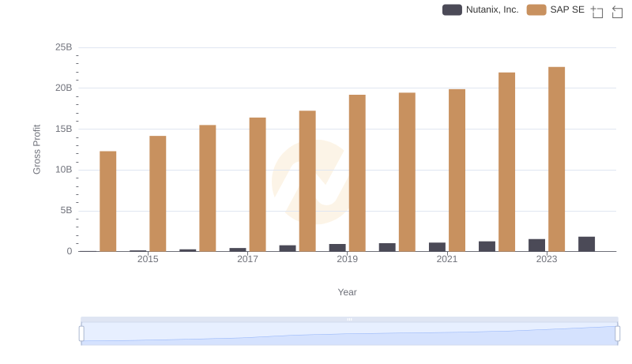Click the Gross Profit axis title
Viewport: 632px width, 364px height.
pyautogui.click(x=36, y=149)
